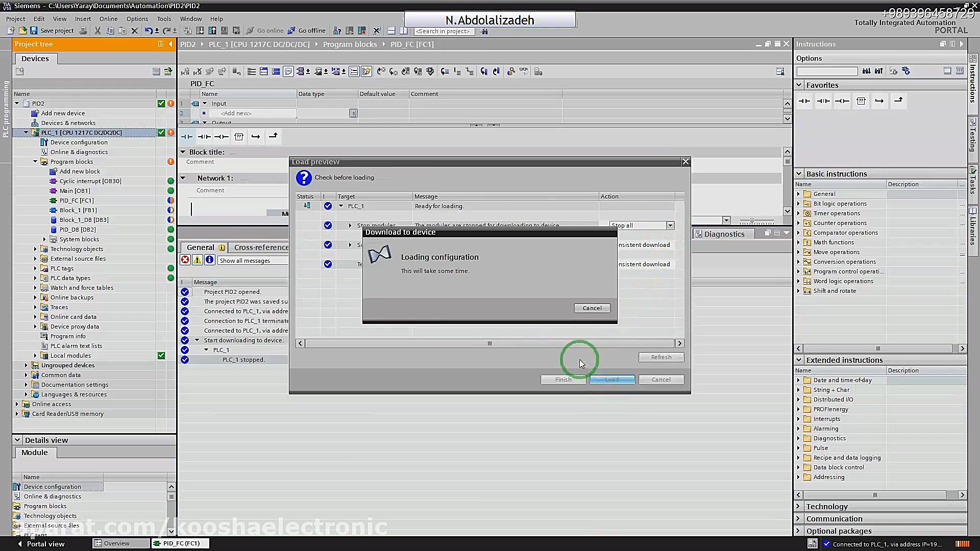Click Refresh in Load preview dialog

click(x=661, y=357)
